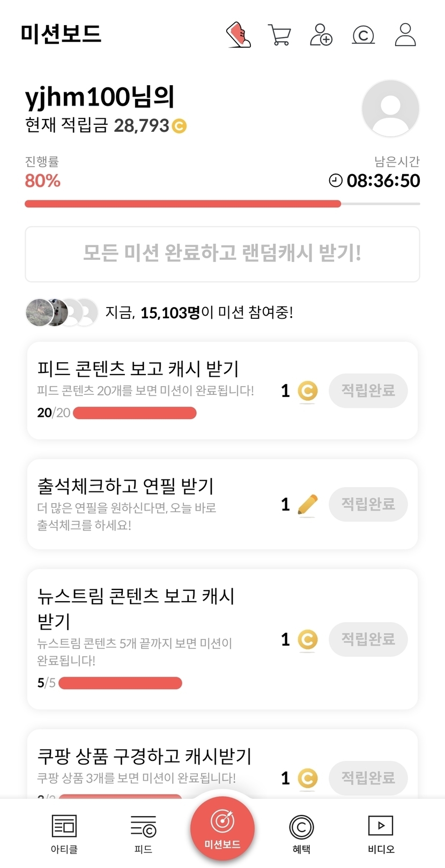Viewport: 445px width, 868px height.
Task: Open the cash coin icon in header
Action: [363, 35]
